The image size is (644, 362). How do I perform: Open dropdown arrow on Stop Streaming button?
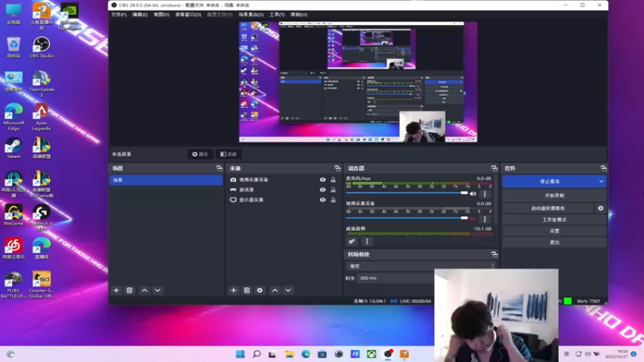coord(601,182)
